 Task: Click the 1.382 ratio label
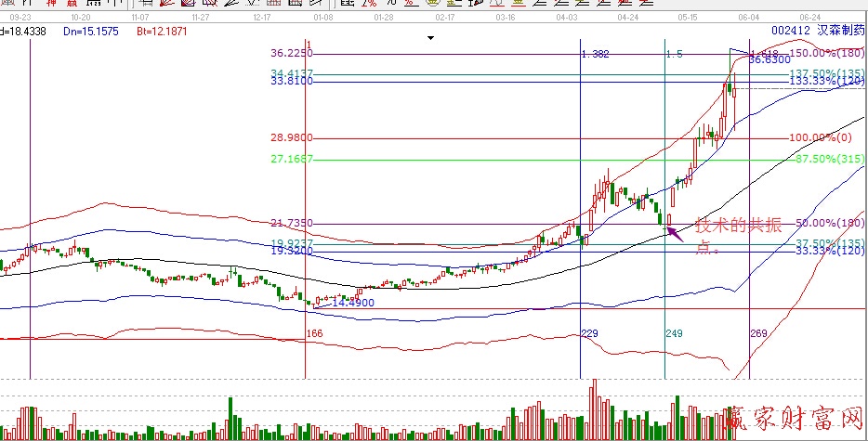pos(595,54)
